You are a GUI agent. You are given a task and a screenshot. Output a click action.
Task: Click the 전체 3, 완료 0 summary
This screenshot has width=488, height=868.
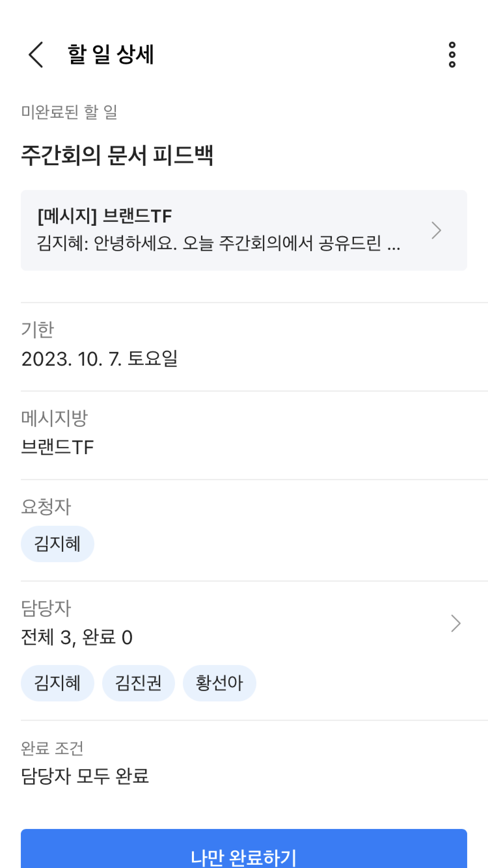point(77,637)
